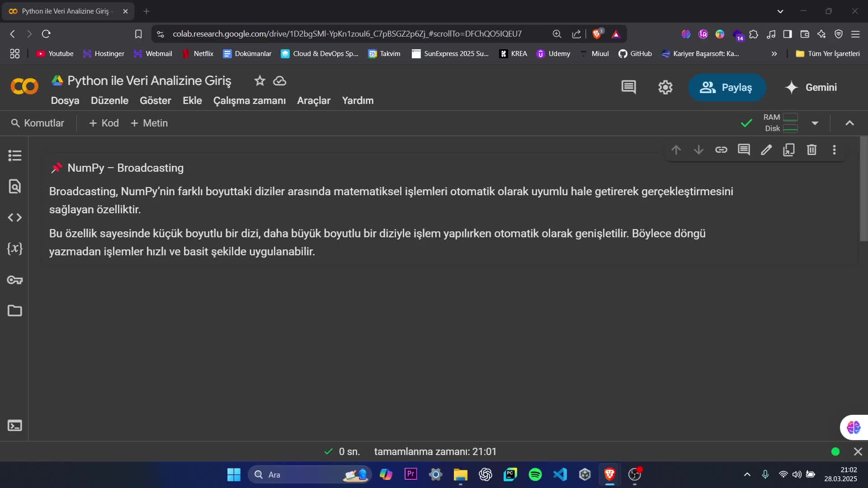Reload the page
The image size is (868, 488).
click(x=46, y=34)
